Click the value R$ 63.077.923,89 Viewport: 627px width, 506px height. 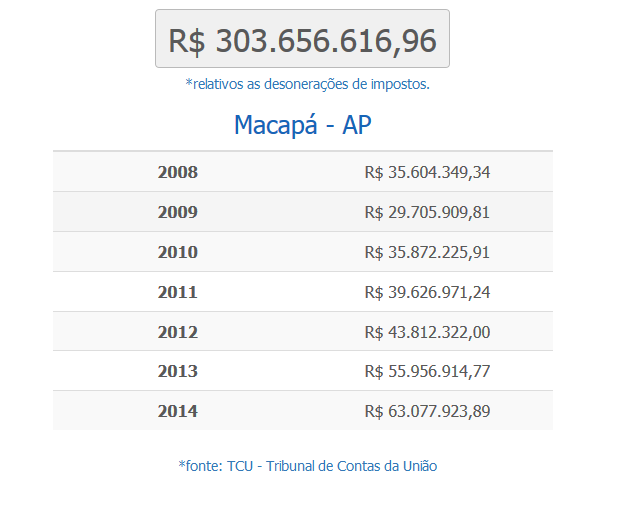tap(427, 412)
